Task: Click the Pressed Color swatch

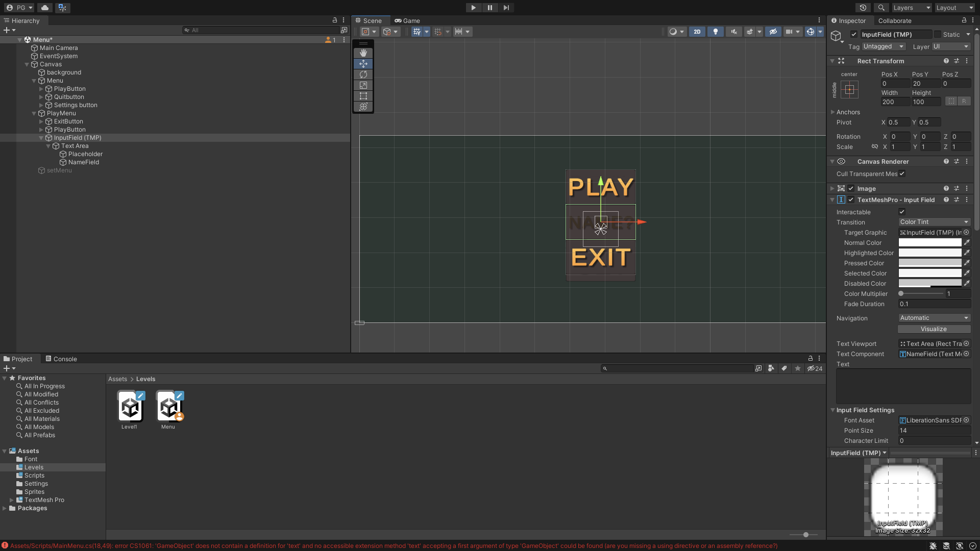Action: tap(929, 263)
